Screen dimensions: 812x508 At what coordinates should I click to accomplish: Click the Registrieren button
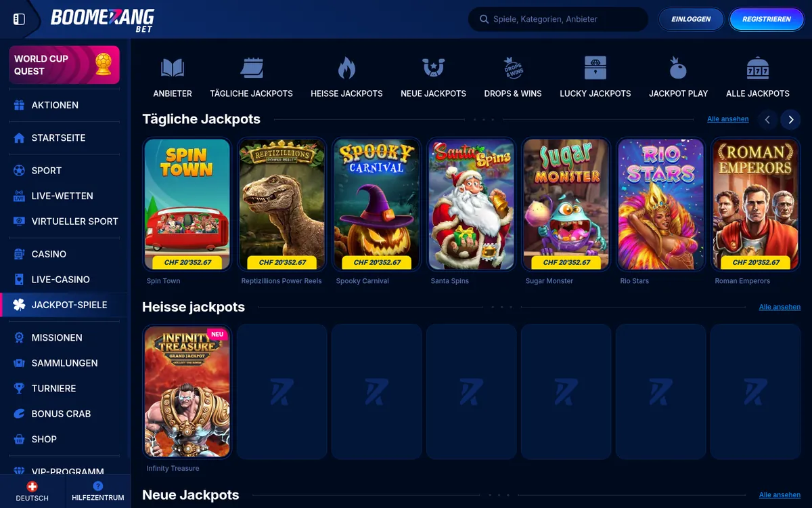click(x=766, y=19)
